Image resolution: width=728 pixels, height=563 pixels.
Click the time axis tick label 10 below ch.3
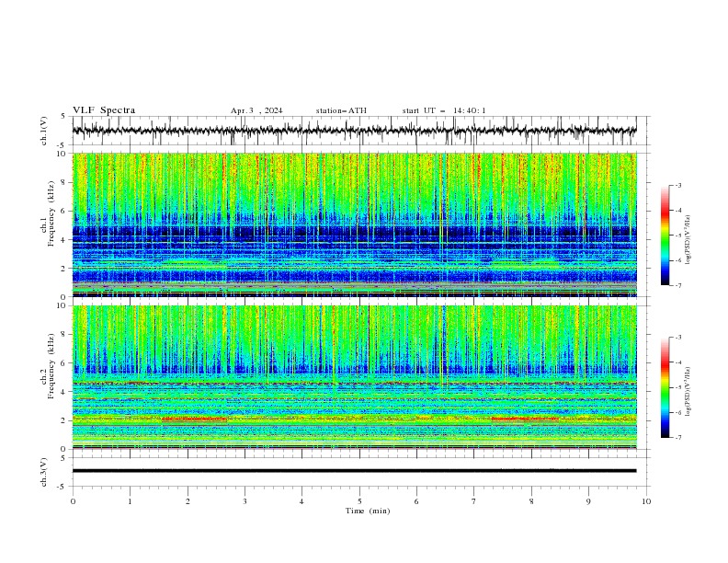646,501
